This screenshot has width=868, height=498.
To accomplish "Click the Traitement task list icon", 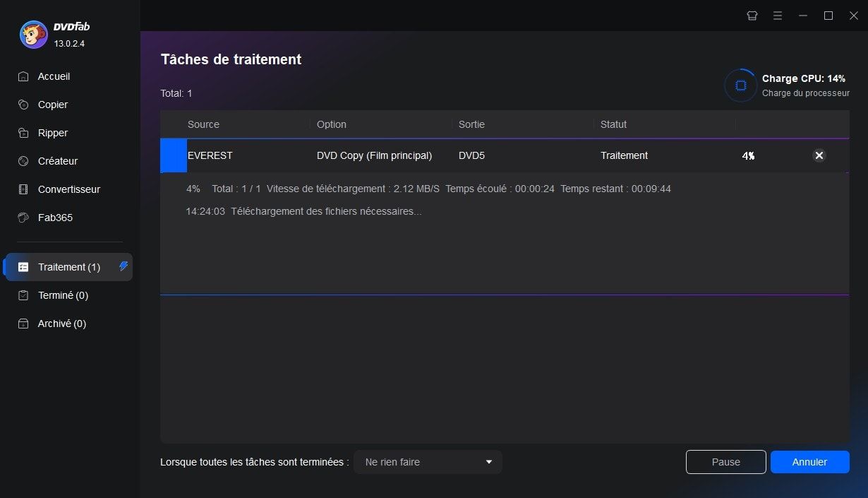I will point(23,267).
